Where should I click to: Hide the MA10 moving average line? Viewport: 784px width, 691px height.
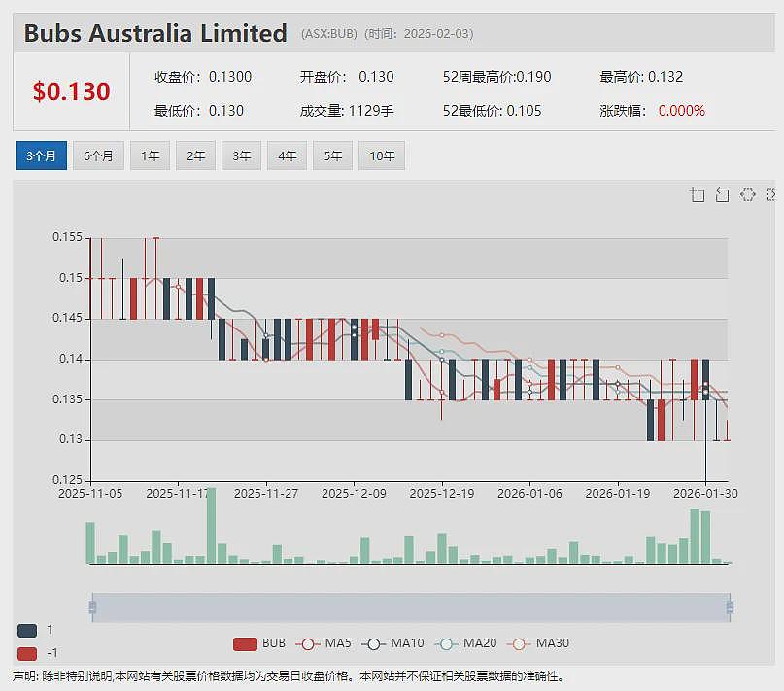tap(392, 643)
